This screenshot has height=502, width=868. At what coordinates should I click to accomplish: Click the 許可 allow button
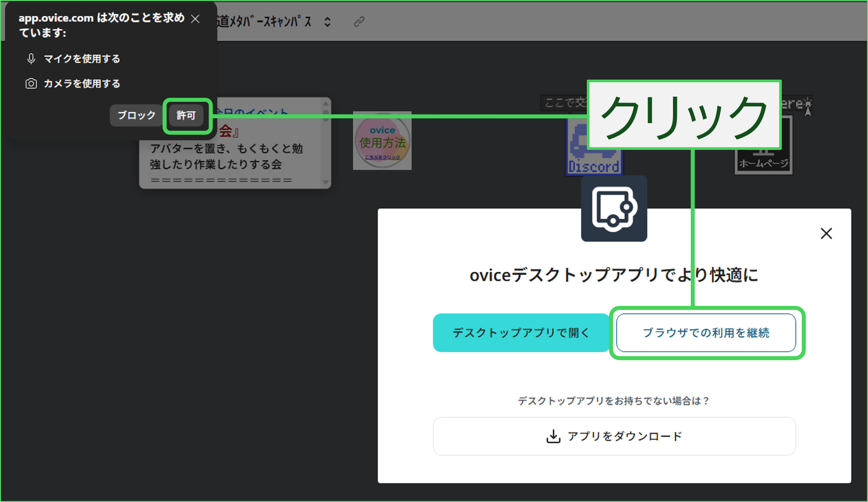pyautogui.click(x=186, y=116)
